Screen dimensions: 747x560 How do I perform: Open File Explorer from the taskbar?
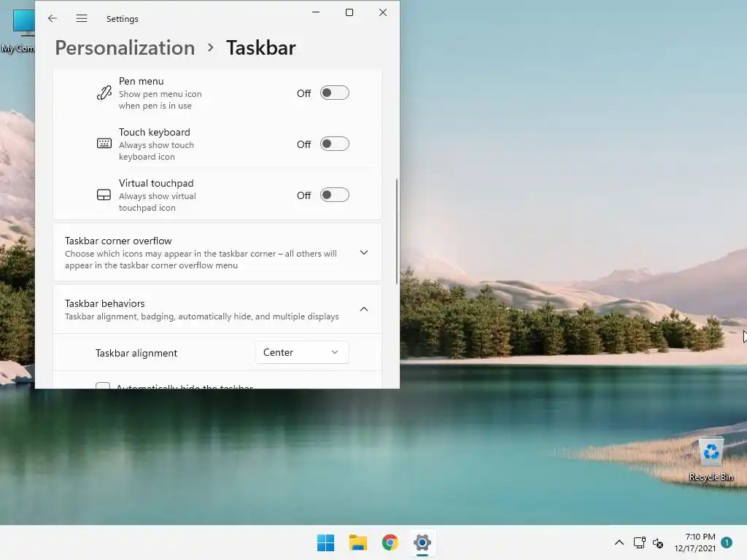pyautogui.click(x=357, y=542)
